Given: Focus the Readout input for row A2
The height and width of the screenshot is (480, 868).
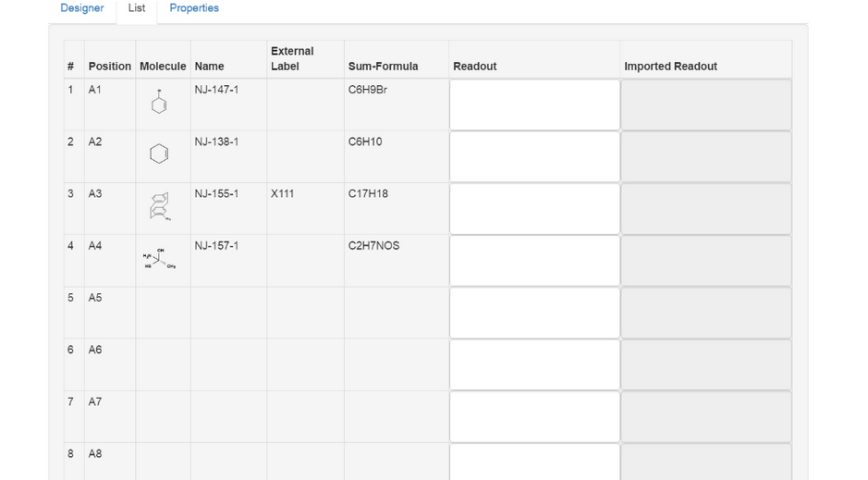Looking at the screenshot, I should pyautogui.click(x=534, y=156).
